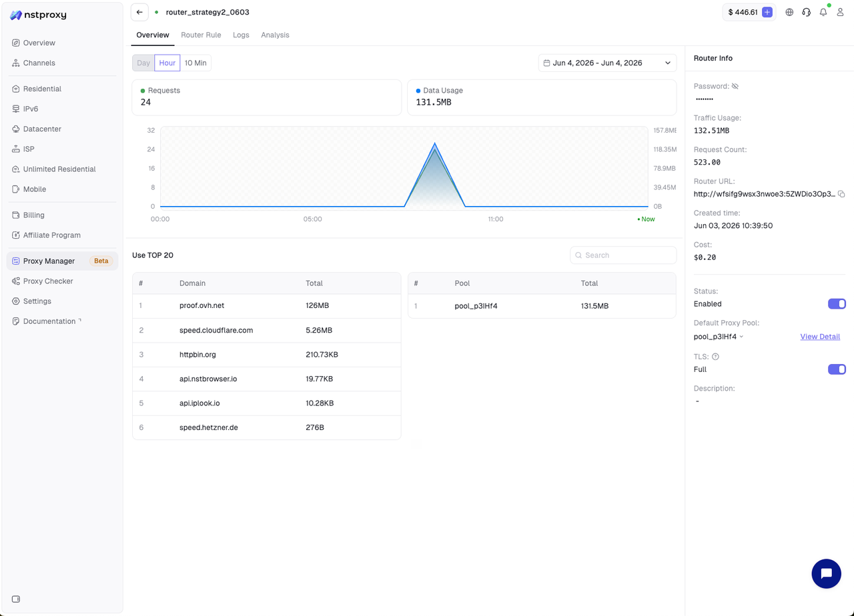Click the Affiliate Program icon
The width and height of the screenshot is (854, 616).
pos(16,235)
